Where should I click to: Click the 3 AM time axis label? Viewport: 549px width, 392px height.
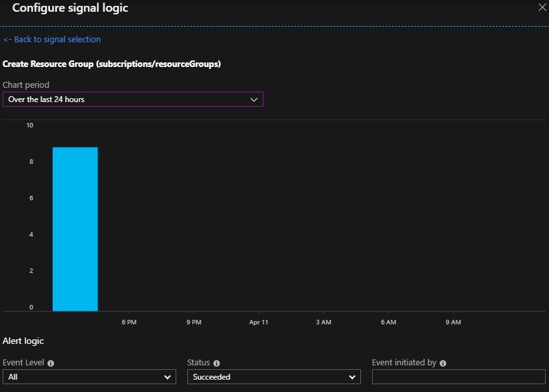coord(323,322)
